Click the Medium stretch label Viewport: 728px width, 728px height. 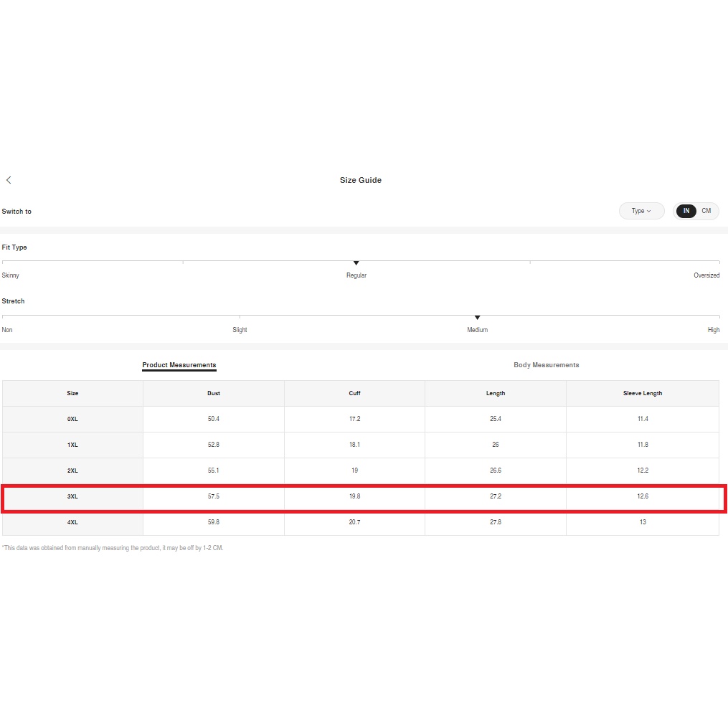[x=477, y=330]
